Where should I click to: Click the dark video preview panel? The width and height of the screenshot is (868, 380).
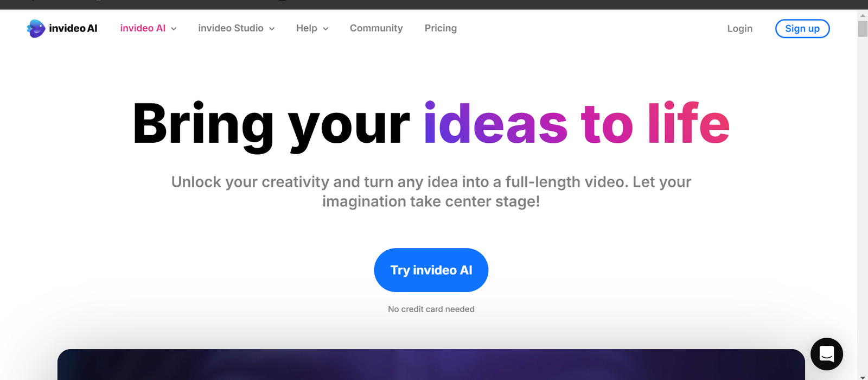click(431, 364)
